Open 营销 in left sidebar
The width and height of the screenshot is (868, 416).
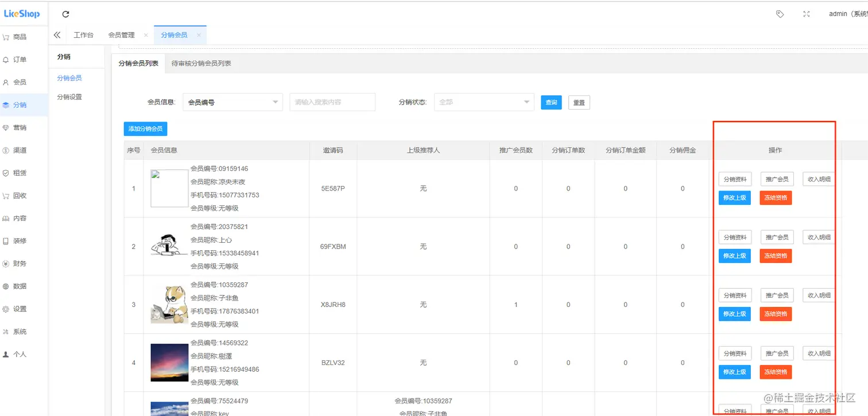pos(20,127)
